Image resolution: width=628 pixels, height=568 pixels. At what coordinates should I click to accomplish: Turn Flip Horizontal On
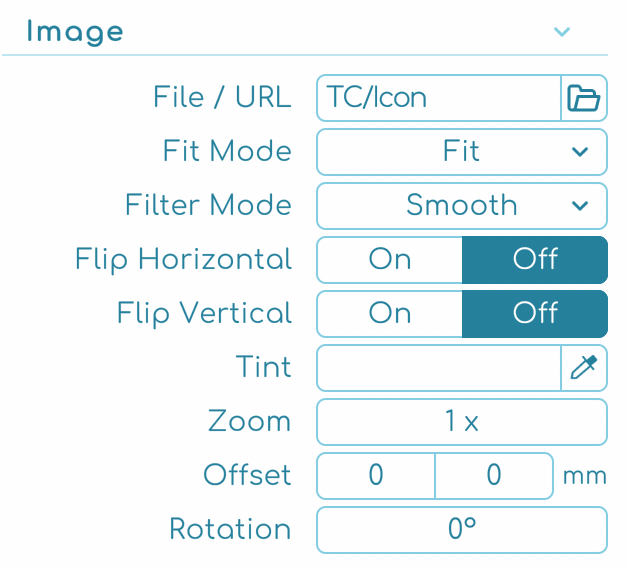390,260
